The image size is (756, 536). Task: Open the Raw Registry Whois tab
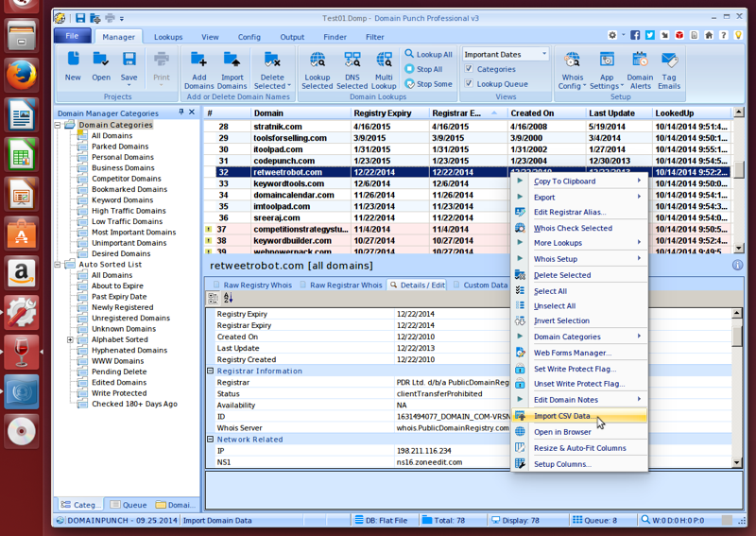coord(252,285)
